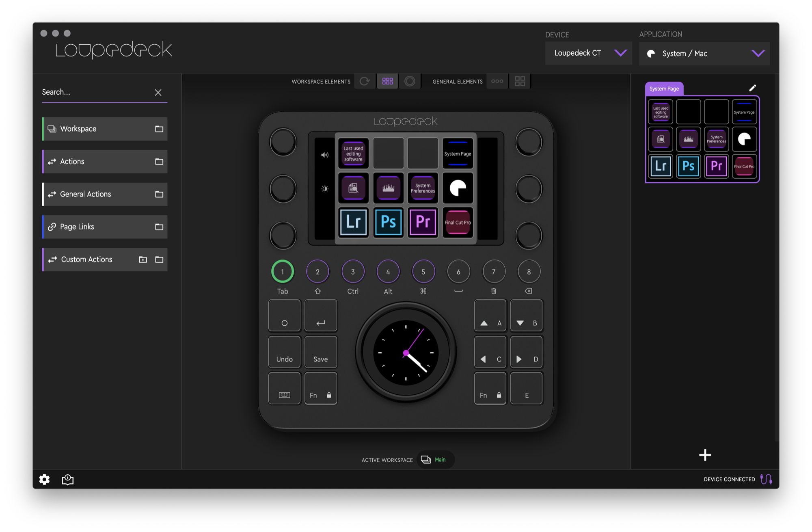Open the Loupedeck CT device dropdown
This screenshot has width=812, height=532.
588,53
